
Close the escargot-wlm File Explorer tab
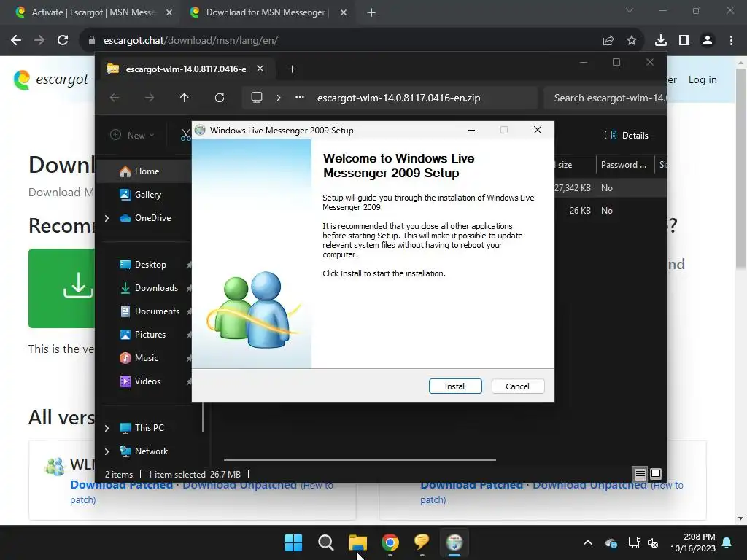(x=260, y=69)
